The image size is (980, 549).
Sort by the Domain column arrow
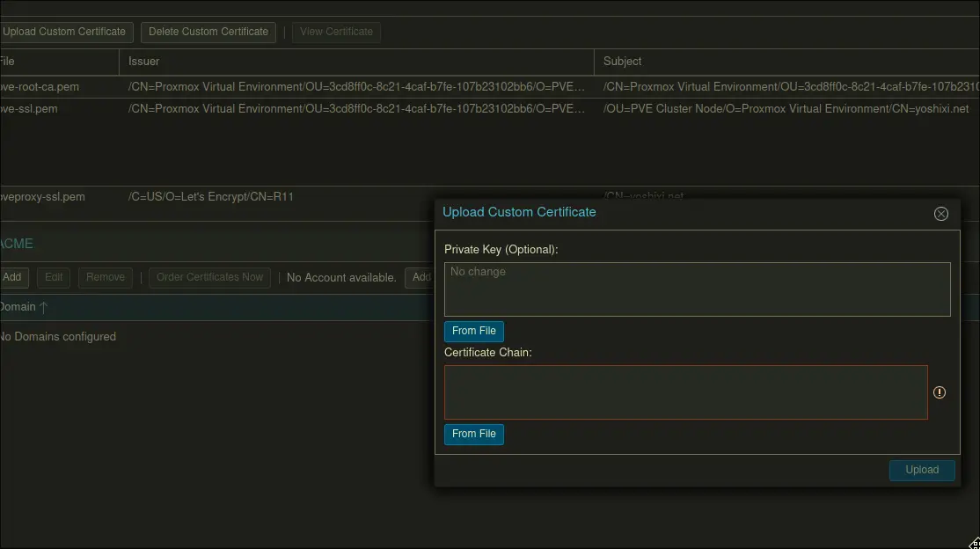(x=44, y=307)
